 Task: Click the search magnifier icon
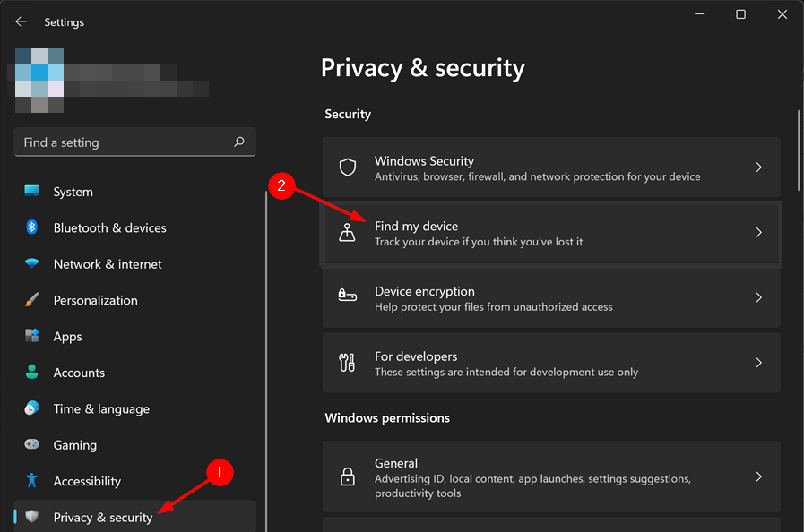tap(239, 142)
